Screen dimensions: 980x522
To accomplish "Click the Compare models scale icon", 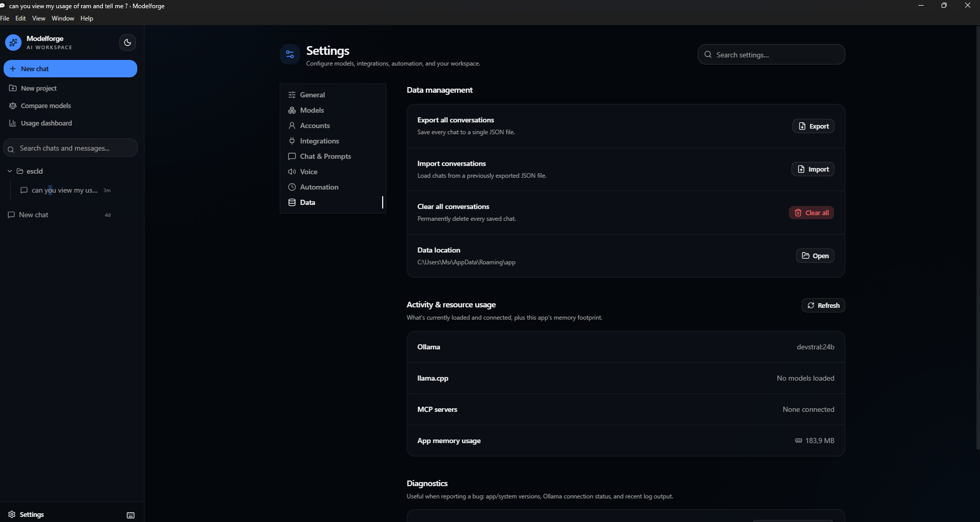I will [x=13, y=106].
